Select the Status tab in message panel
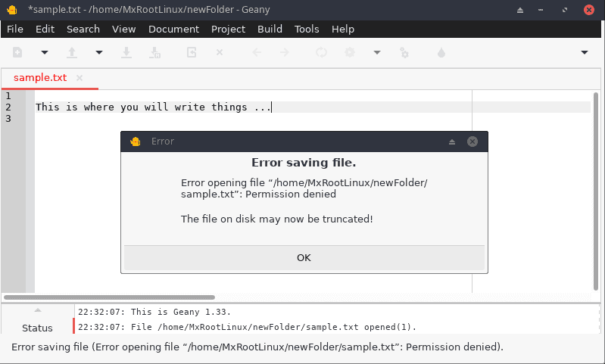The height and width of the screenshot is (364, 605). 37,328
